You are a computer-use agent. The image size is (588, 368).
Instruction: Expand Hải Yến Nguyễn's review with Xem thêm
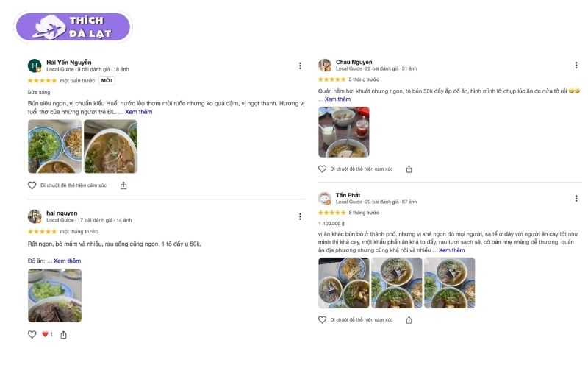pyautogui.click(x=139, y=112)
